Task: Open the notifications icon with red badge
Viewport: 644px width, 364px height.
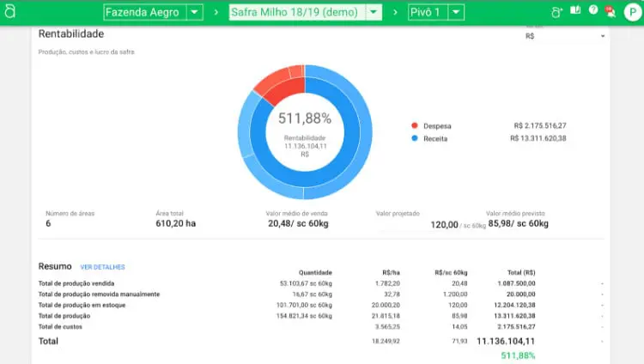Action: click(611, 12)
